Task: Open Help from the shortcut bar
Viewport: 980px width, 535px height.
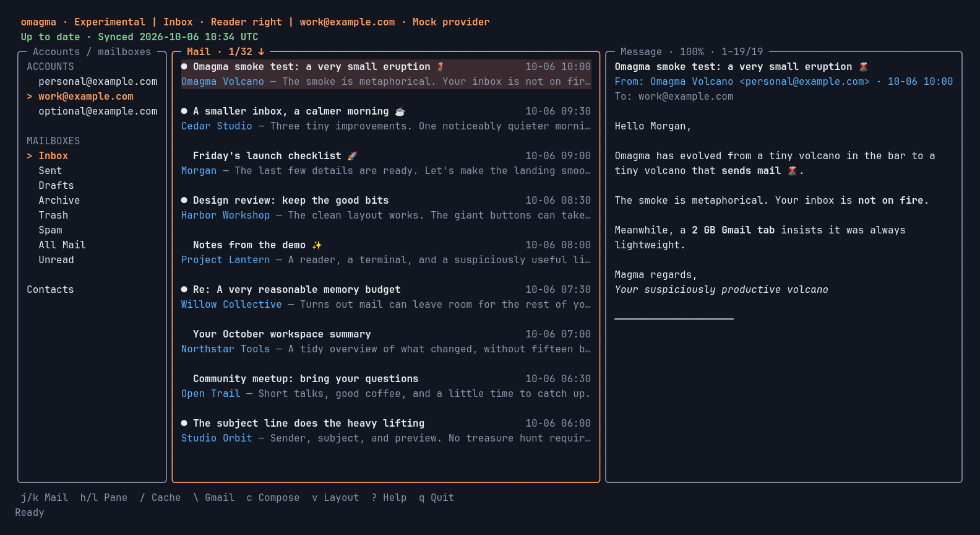Action: [389, 498]
